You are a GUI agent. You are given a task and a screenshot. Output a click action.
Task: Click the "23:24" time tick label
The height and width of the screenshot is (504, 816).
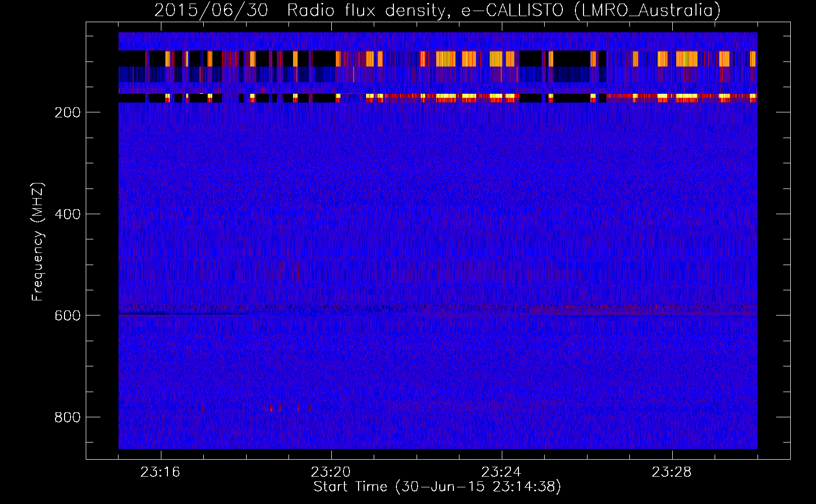point(501,472)
